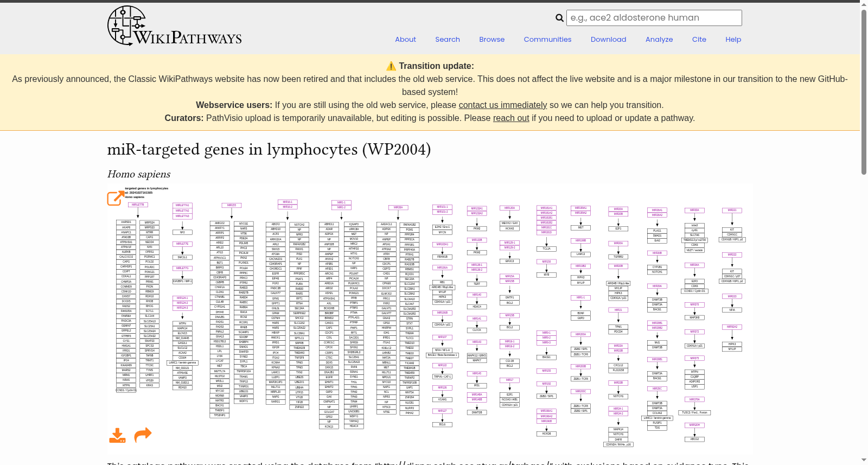Focus the search box with ace2 placeholder

point(654,18)
